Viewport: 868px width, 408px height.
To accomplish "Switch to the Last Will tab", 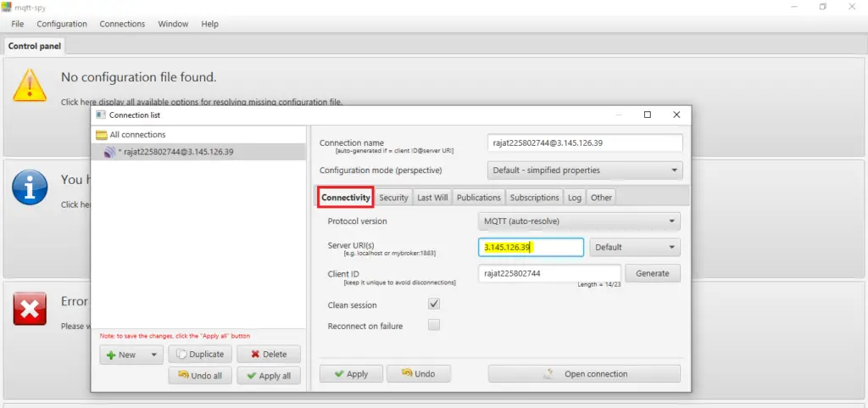I will point(432,198).
